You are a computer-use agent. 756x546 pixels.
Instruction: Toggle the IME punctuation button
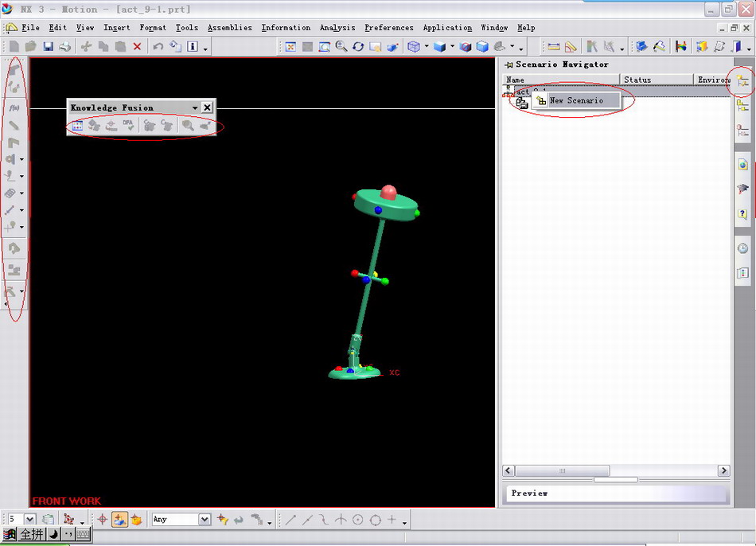68,534
